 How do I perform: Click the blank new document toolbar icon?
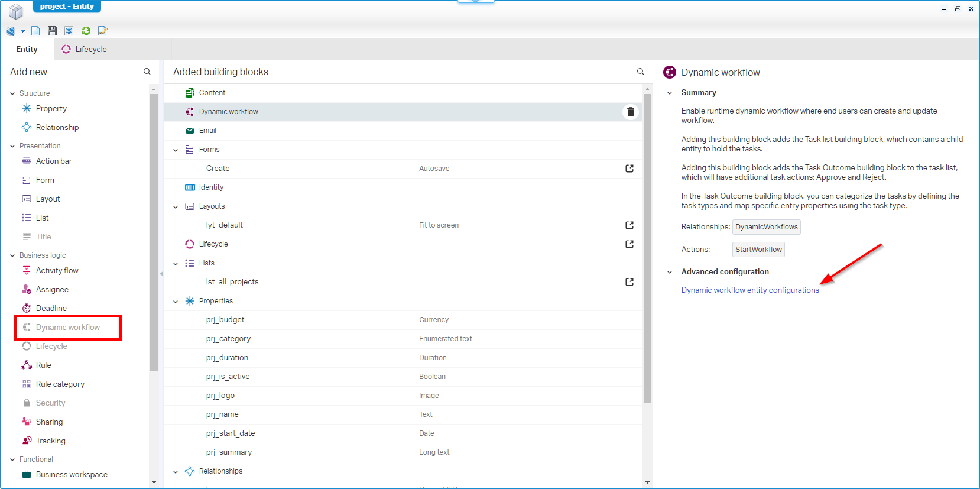(35, 31)
